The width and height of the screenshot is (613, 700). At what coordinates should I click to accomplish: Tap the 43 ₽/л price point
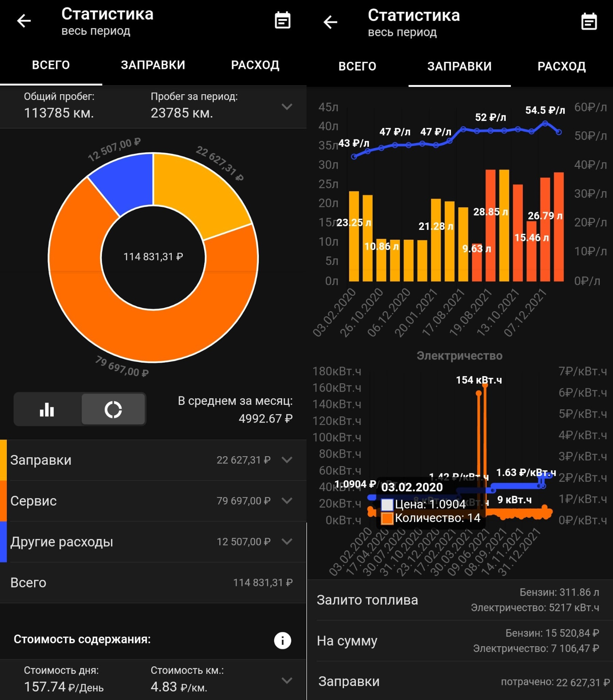(354, 156)
